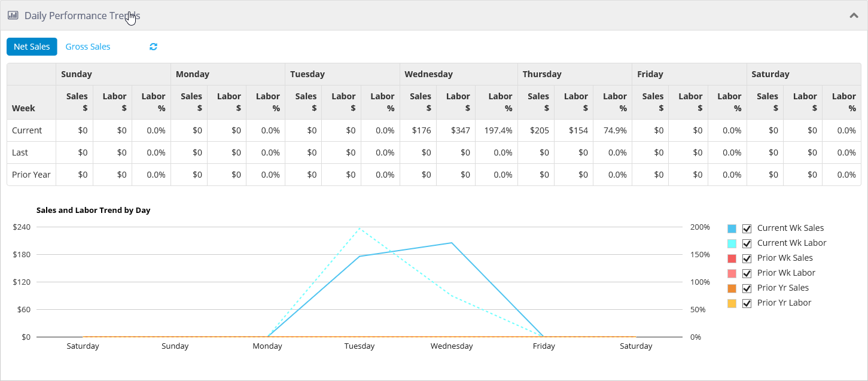Click the Daily Performance Trends title

pyautogui.click(x=83, y=16)
